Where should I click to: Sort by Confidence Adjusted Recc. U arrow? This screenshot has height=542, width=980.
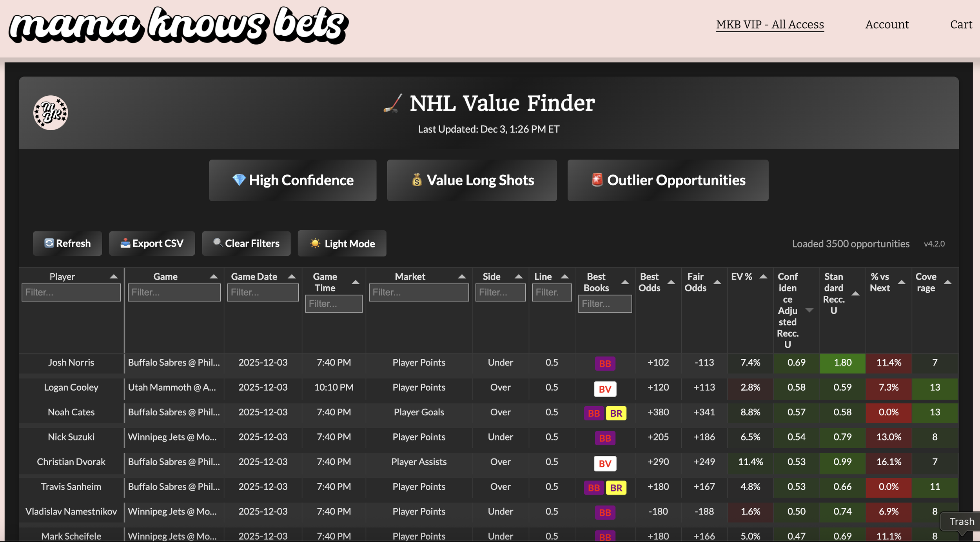coord(809,310)
